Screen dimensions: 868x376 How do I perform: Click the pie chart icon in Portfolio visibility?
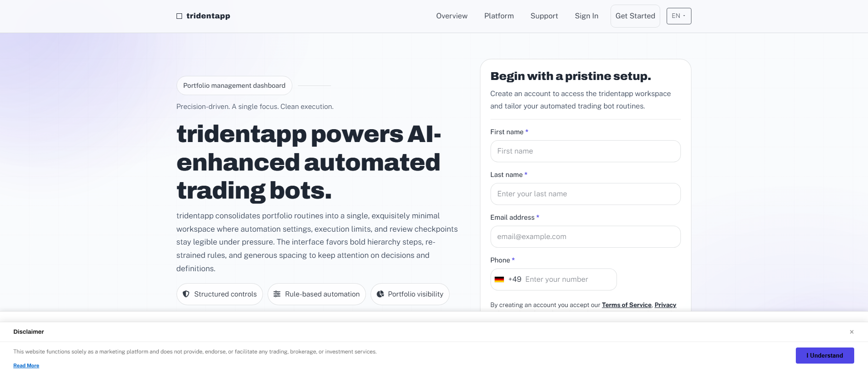[380, 294]
